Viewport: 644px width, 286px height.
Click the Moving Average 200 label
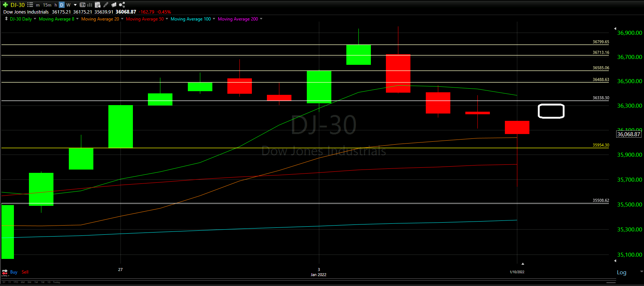[x=238, y=19]
